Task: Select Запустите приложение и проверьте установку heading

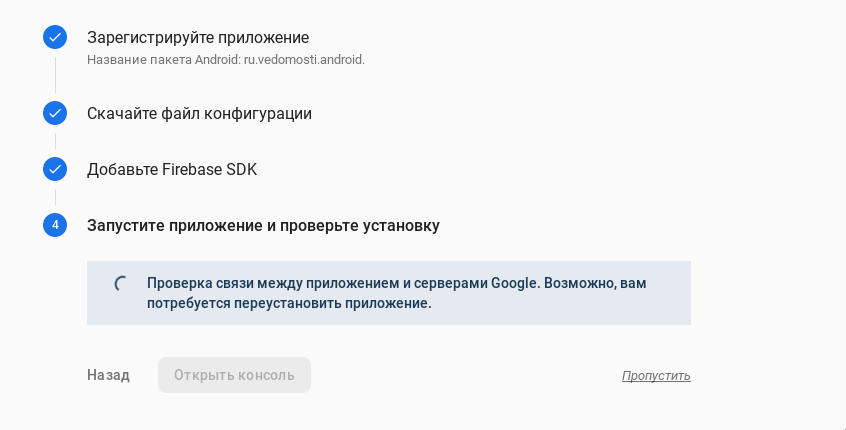Action: click(263, 225)
